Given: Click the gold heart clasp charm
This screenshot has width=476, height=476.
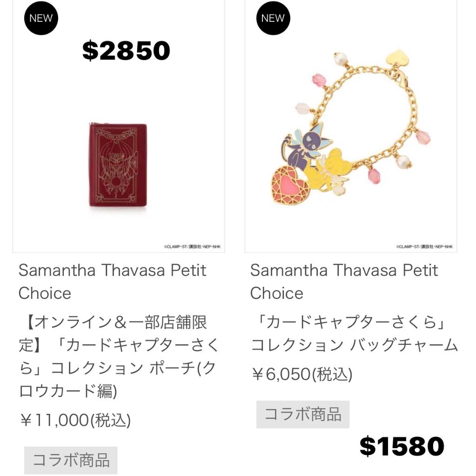Looking at the screenshot, I should [x=397, y=57].
